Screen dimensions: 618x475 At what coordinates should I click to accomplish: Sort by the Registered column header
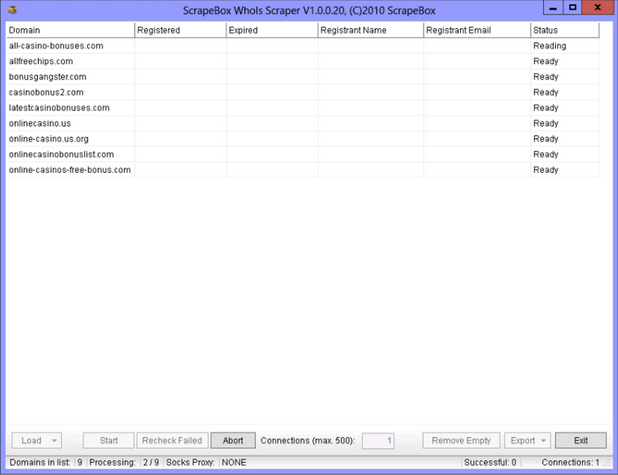[181, 30]
